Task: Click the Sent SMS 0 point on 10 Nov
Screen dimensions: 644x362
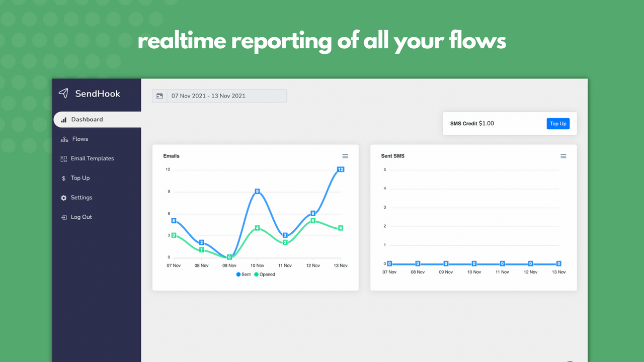Action: tap(474, 263)
